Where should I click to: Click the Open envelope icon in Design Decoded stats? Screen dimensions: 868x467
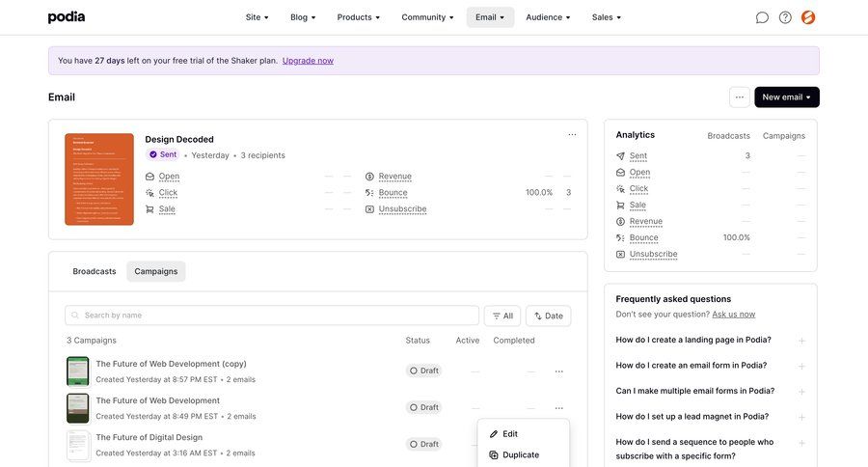[x=149, y=177]
